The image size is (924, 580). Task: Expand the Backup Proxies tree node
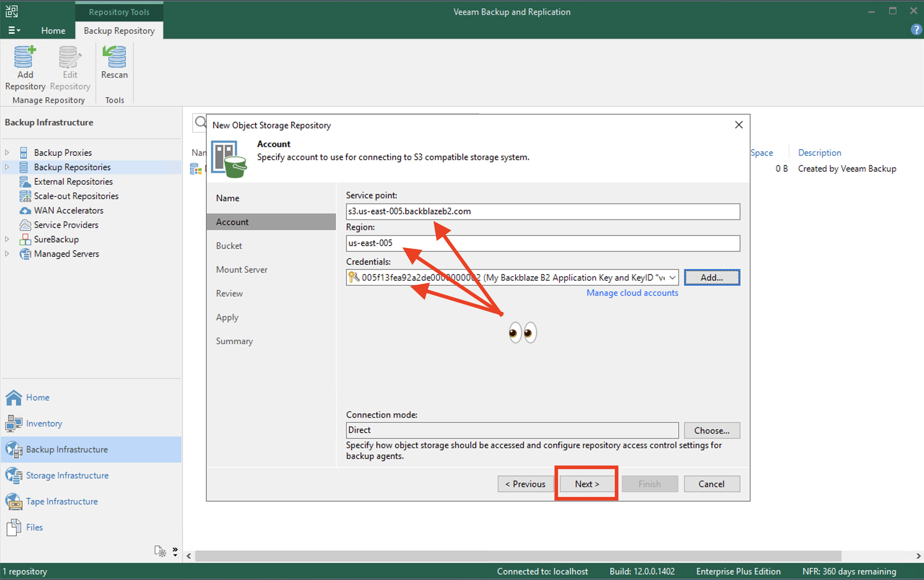tap(7, 152)
